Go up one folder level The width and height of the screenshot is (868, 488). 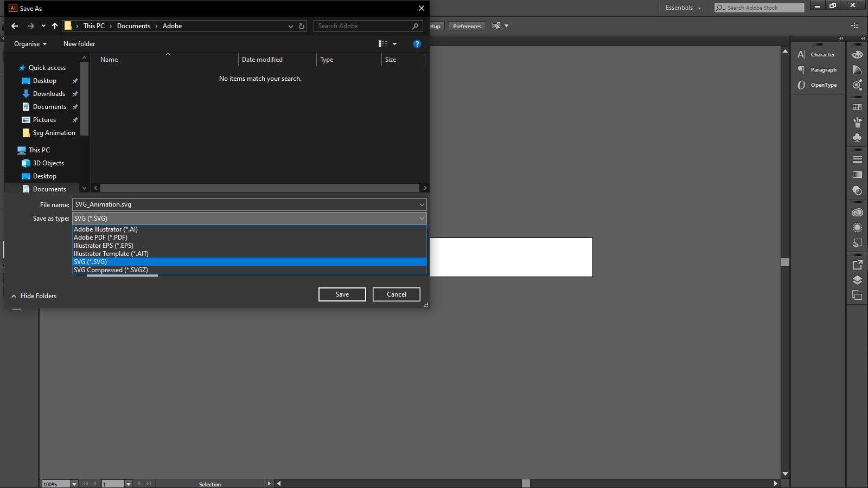[x=55, y=26]
